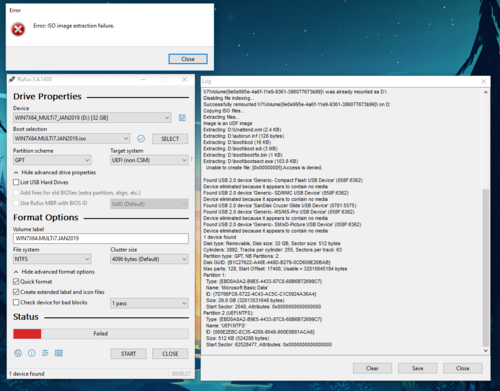Open the Boot selection dropdown
The height and width of the screenshot is (391, 500).
[x=71, y=139]
